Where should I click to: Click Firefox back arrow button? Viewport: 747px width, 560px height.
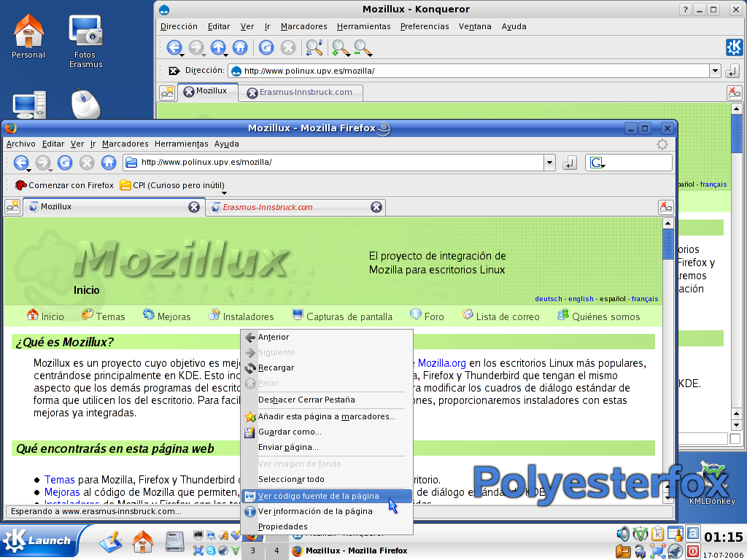click(x=20, y=163)
